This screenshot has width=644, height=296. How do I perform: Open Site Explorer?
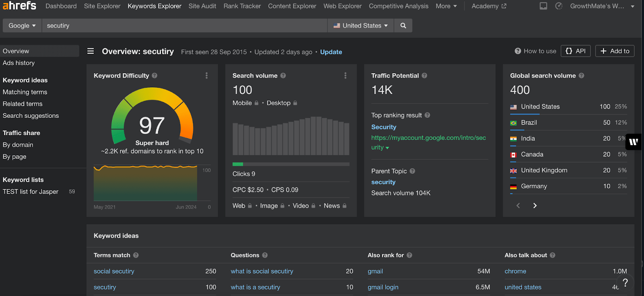pyautogui.click(x=102, y=6)
